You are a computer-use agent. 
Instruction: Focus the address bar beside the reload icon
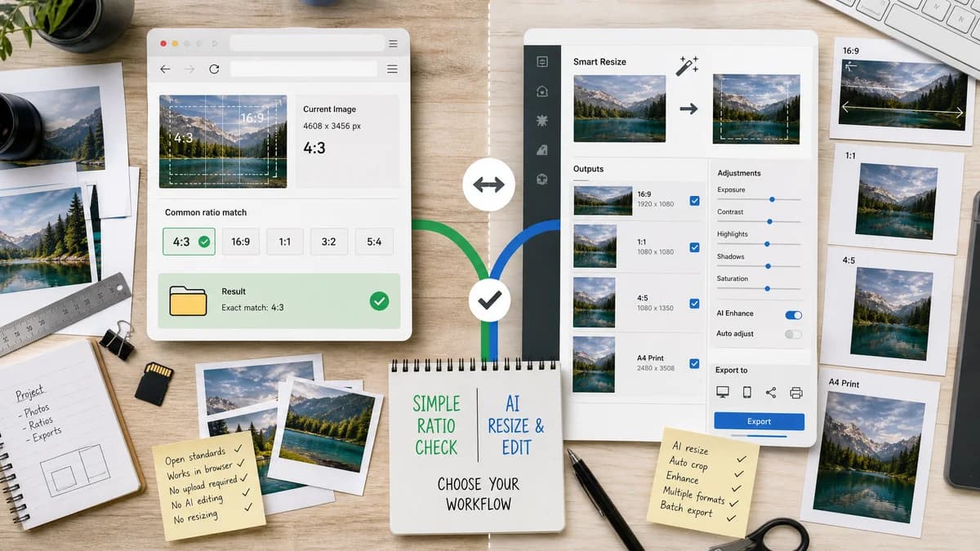(304, 69)
